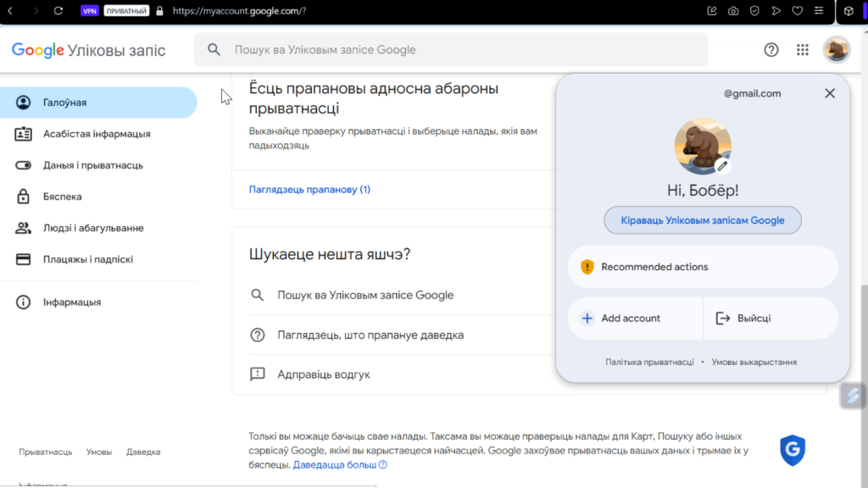Go back using the browser back arrow

pyautogui.click(x=10, y=10)
